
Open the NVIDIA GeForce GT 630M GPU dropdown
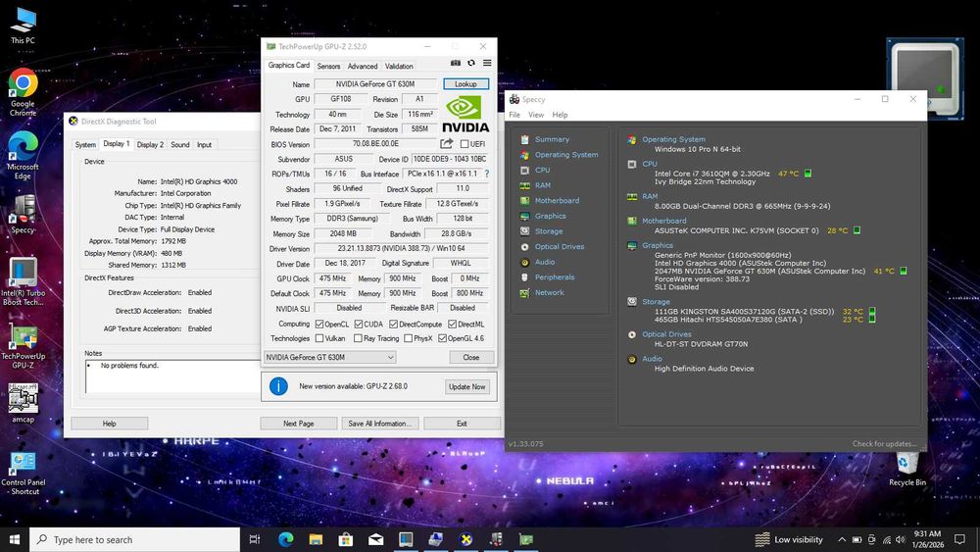tap(330, 357)
